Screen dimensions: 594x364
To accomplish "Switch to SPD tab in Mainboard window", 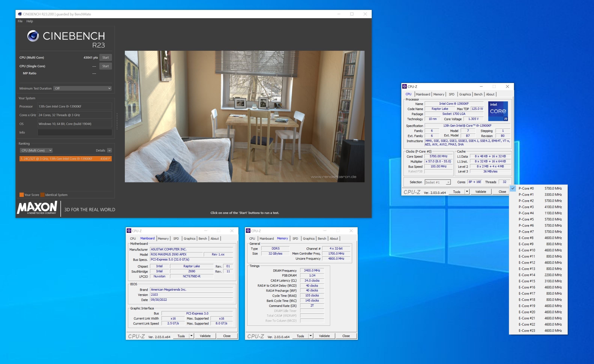I will click(176, 238).
